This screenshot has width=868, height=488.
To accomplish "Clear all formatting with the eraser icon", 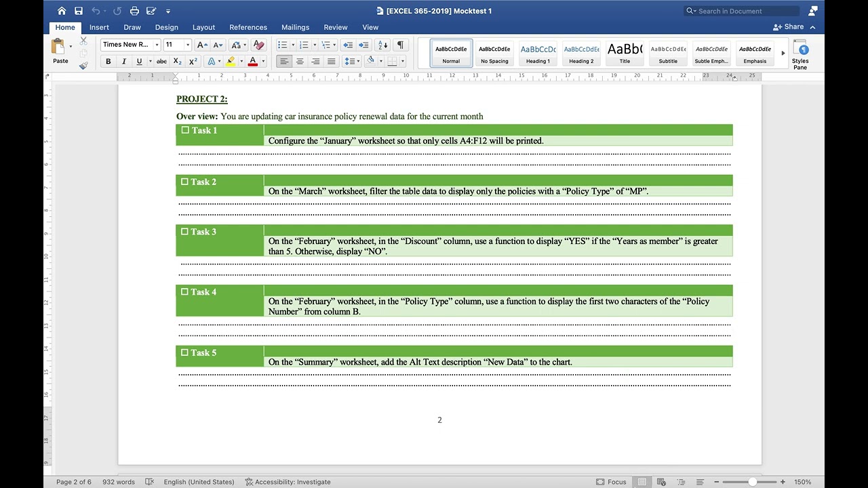I will pyautogui.click(x=258, y=45).
